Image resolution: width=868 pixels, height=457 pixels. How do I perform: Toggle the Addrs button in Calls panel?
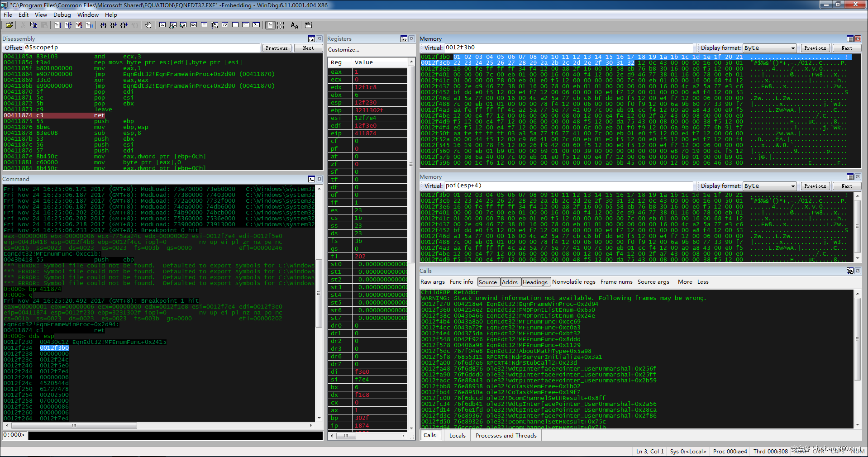click(510, 282)
